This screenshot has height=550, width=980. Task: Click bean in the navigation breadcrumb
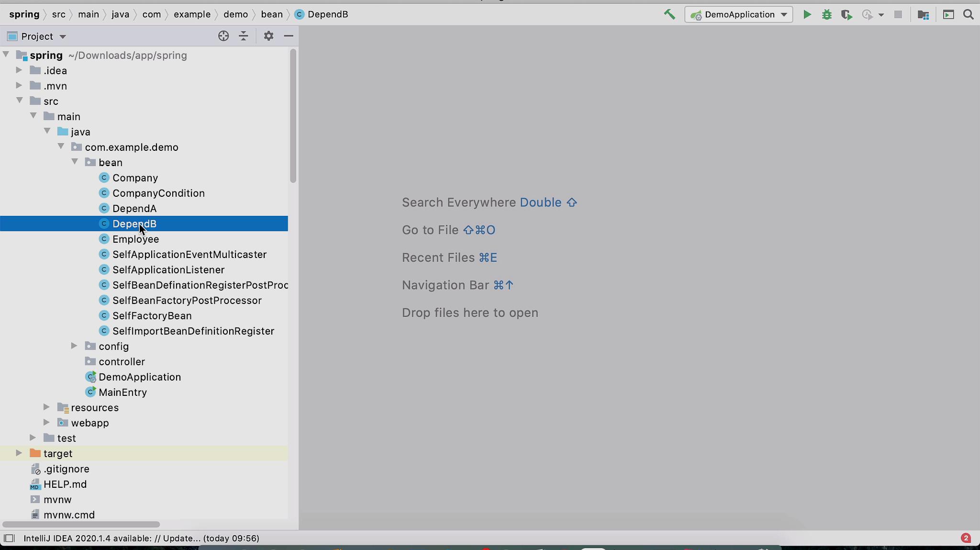[272, 14]
